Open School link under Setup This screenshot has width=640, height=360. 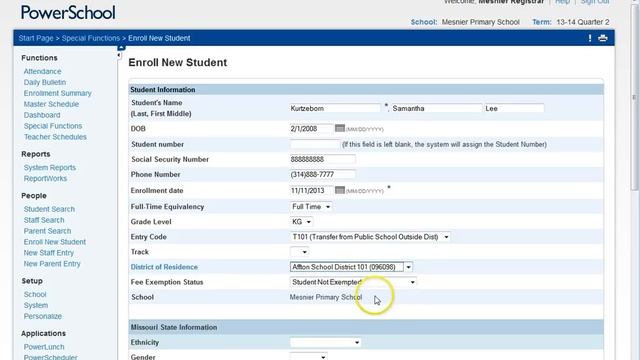click(x=35, y=295)
